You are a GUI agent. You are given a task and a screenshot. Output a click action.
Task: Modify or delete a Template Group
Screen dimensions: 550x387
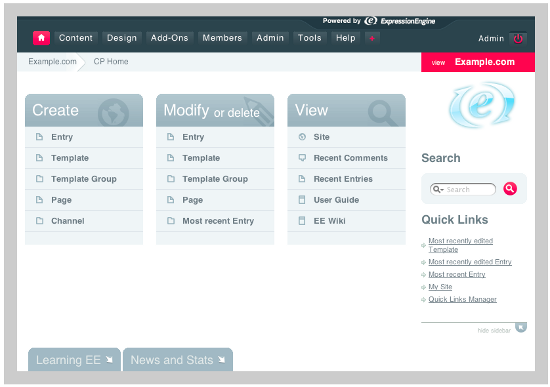tap(215, 179)
